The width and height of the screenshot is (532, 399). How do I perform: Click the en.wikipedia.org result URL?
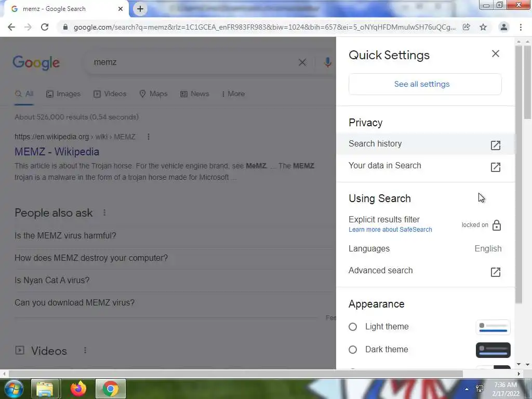(x=75, y=137)
